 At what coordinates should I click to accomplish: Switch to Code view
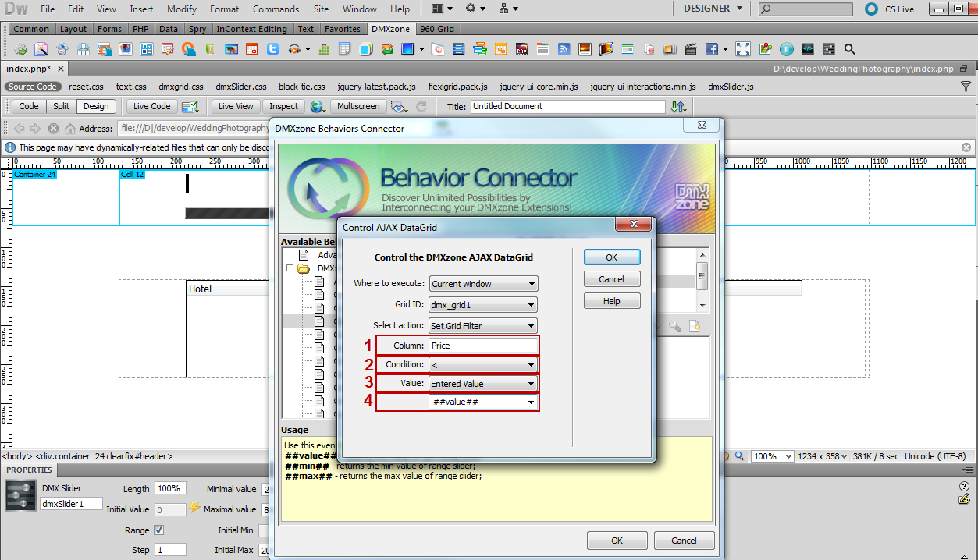tap(28, 106)
